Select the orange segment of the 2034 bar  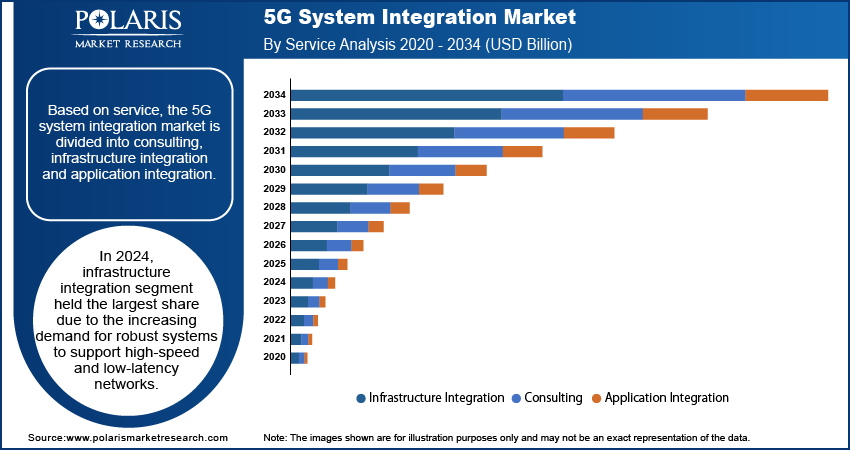[x=786, y=95]
